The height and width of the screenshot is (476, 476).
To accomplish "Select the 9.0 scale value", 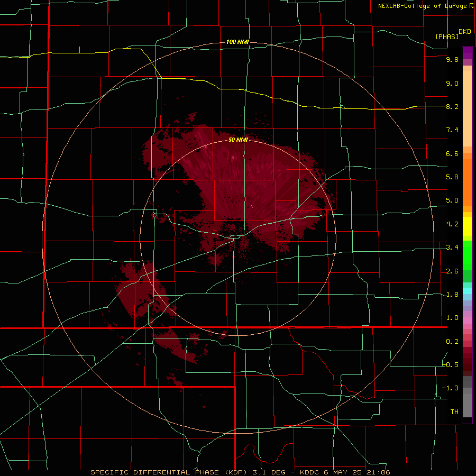I will (x=452, y=83).
